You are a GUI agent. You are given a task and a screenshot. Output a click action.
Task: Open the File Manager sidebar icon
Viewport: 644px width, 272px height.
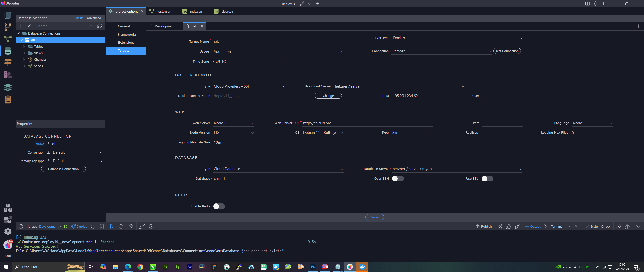coord(8,15)
